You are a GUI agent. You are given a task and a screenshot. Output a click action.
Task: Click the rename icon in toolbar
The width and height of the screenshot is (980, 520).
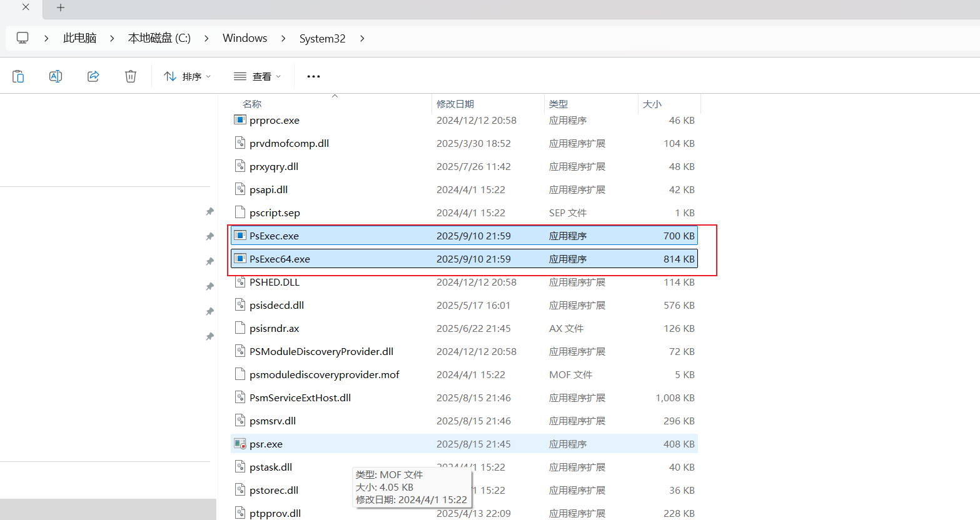point(56,76)
